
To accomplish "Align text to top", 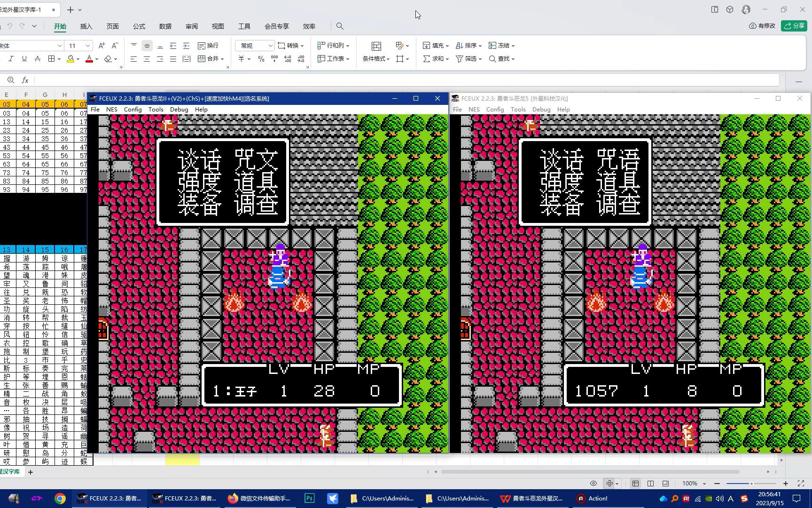I will pos(134,46).
